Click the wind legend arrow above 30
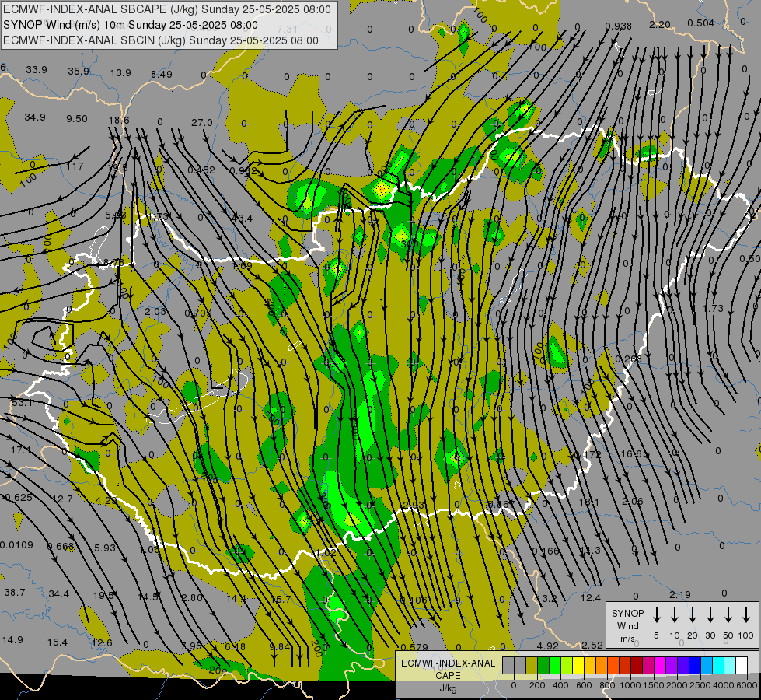Viewport: 761px width, 700px height. coord(710,615)
